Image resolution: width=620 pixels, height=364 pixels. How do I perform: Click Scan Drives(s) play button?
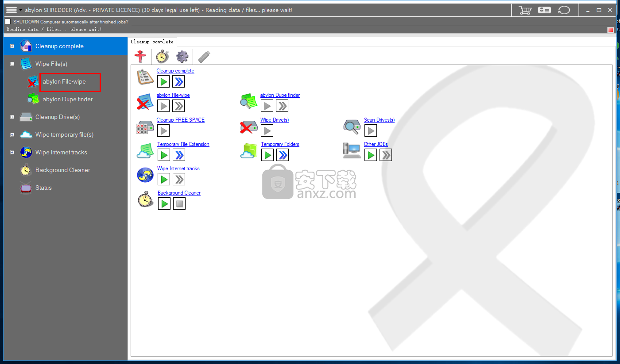point(371,130)
